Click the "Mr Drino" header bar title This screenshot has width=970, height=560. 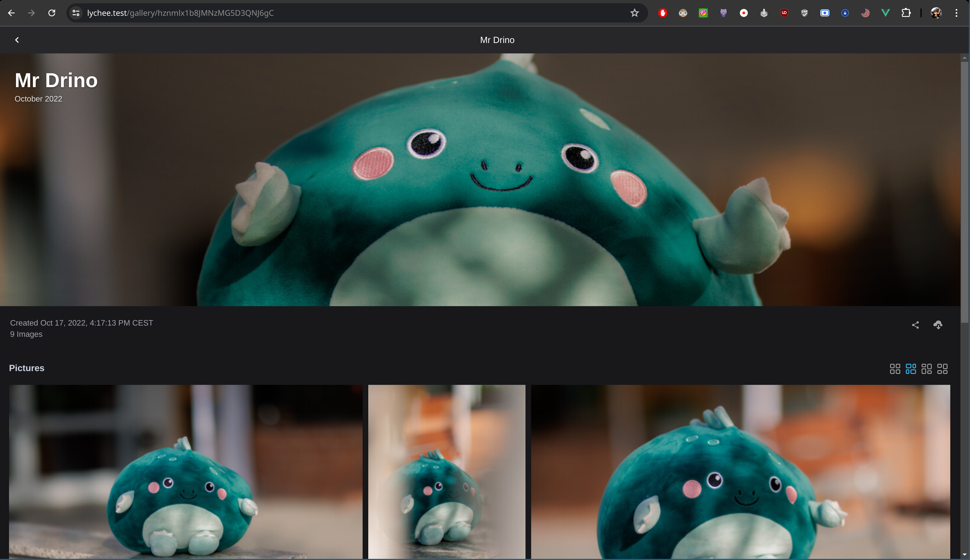pyautogui.click(x=497, y=40)
